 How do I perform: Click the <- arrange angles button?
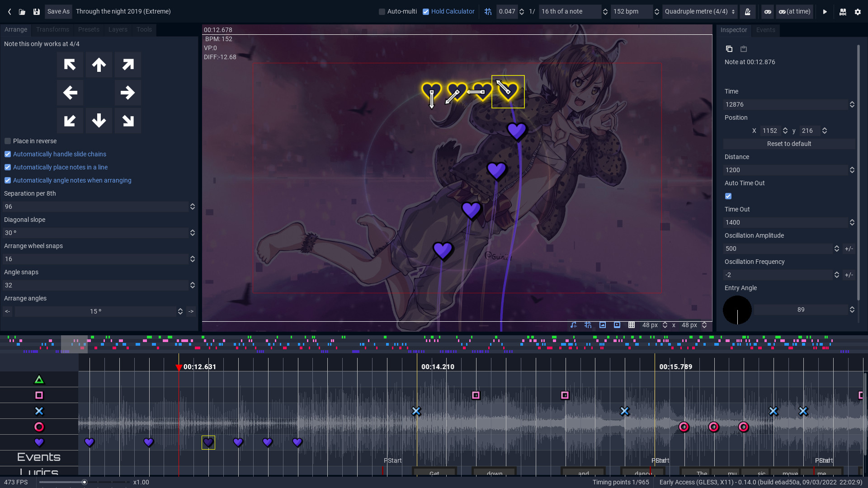[8, 312]
